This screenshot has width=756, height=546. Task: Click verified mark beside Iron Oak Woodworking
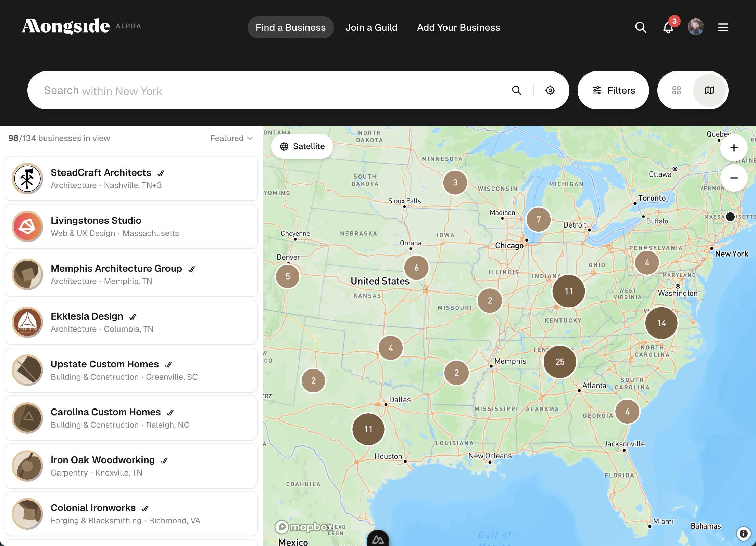tap(164, 461)
